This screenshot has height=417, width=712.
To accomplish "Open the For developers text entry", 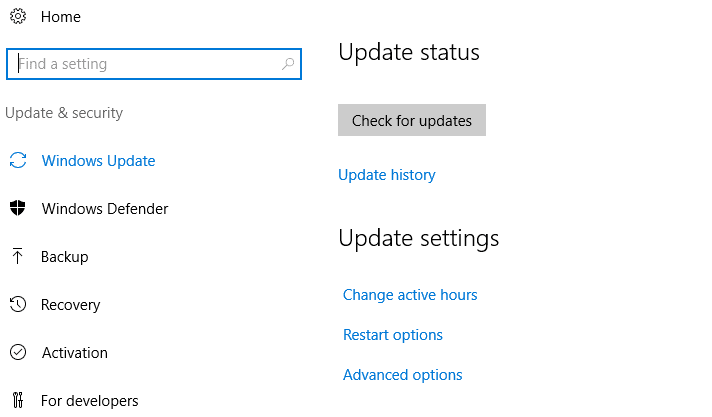I will coord(89,401).
